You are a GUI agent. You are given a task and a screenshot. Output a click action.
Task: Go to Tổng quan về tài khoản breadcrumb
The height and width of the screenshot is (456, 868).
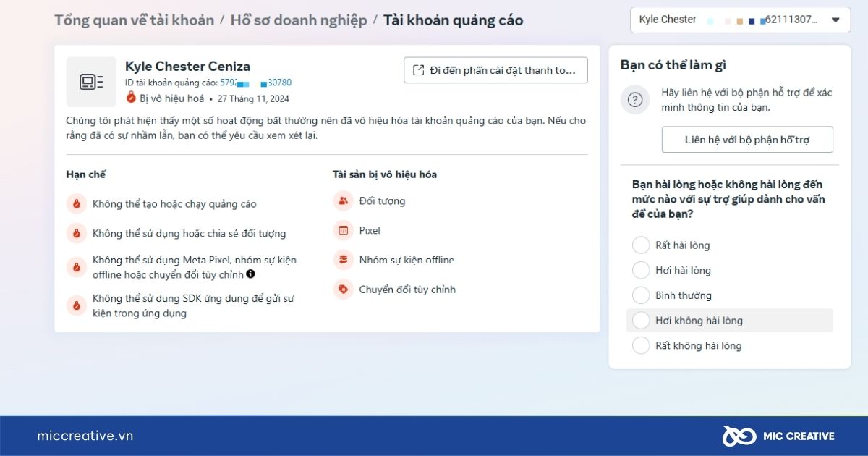coord(134,20)
